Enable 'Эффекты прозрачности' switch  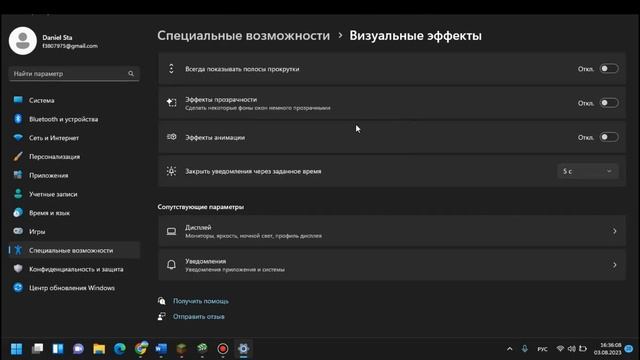pos(609,103)
